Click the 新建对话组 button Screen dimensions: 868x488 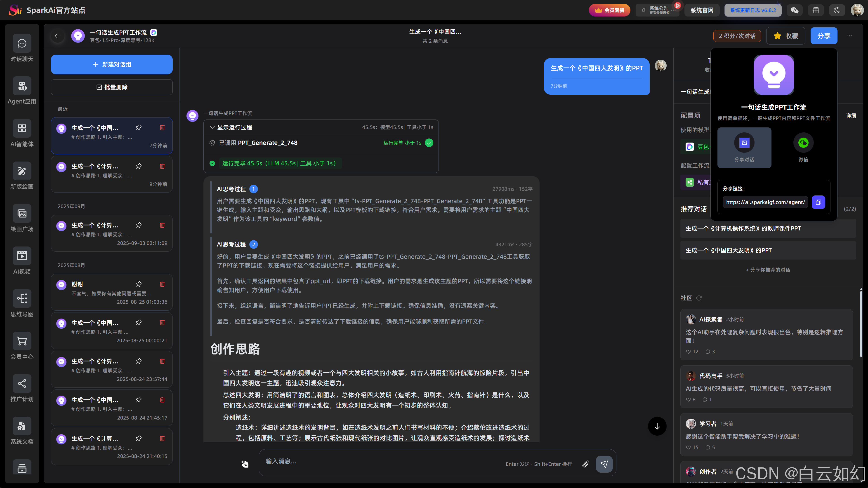pos(111,64)
